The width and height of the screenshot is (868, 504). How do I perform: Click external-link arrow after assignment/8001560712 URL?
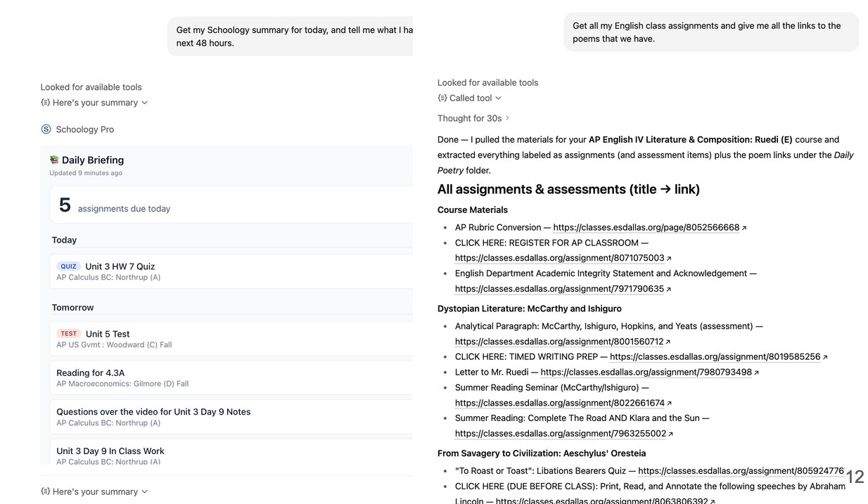click(x=668, y=342)
